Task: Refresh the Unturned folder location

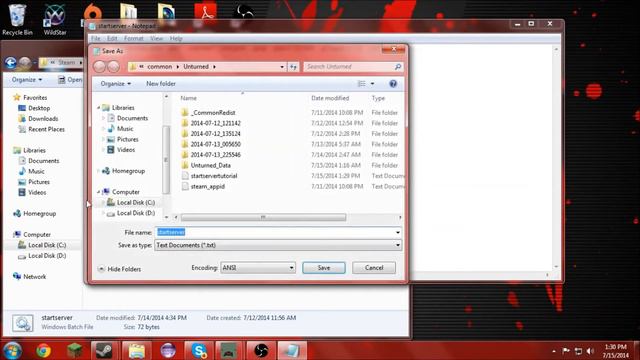Action: pyautogui.click(x=293, y=67)
